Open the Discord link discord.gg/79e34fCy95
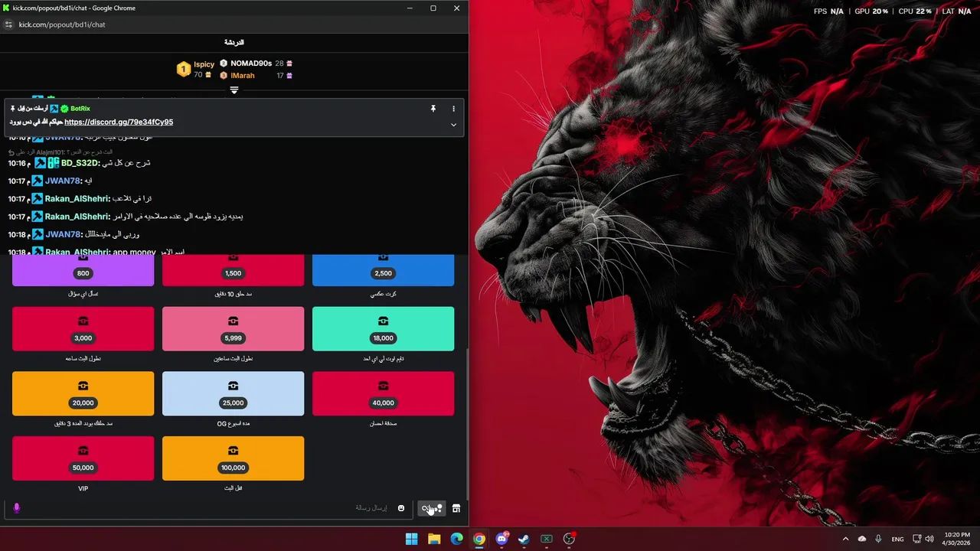 click(x=119, y=122)
